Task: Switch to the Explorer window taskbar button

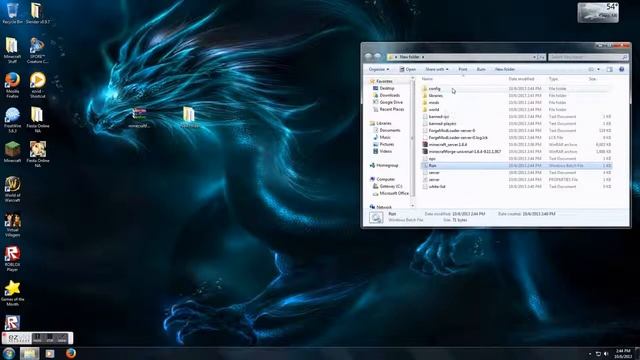Action: point(29,353)
